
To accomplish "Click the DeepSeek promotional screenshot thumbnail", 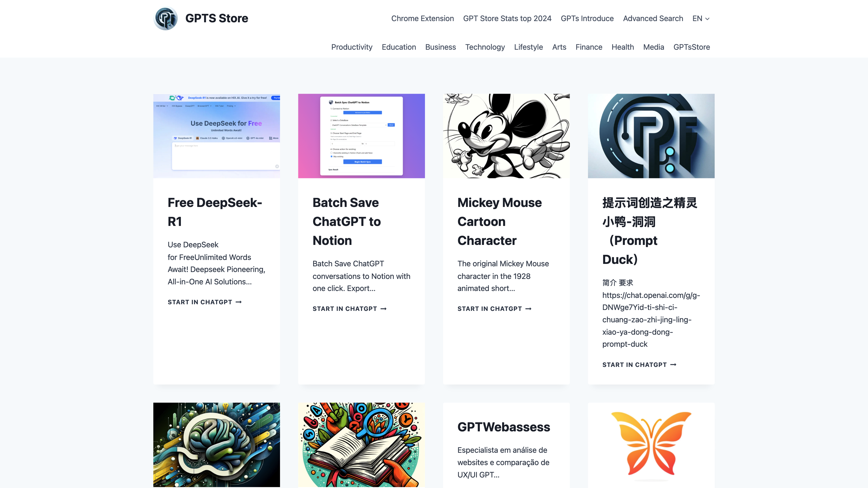I will point(216,135).
